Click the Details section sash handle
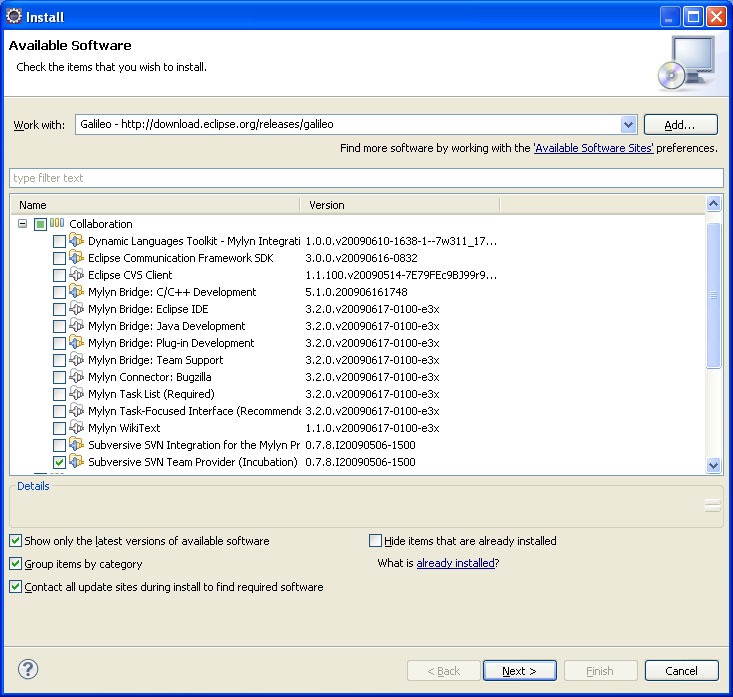The image size is (733, 697). (x=712, y=505)
